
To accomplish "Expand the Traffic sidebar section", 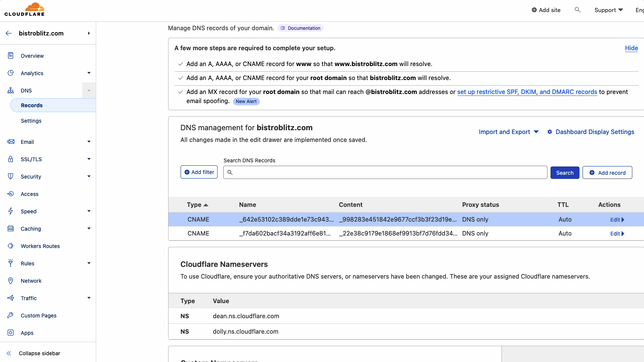I will [29, 298].
